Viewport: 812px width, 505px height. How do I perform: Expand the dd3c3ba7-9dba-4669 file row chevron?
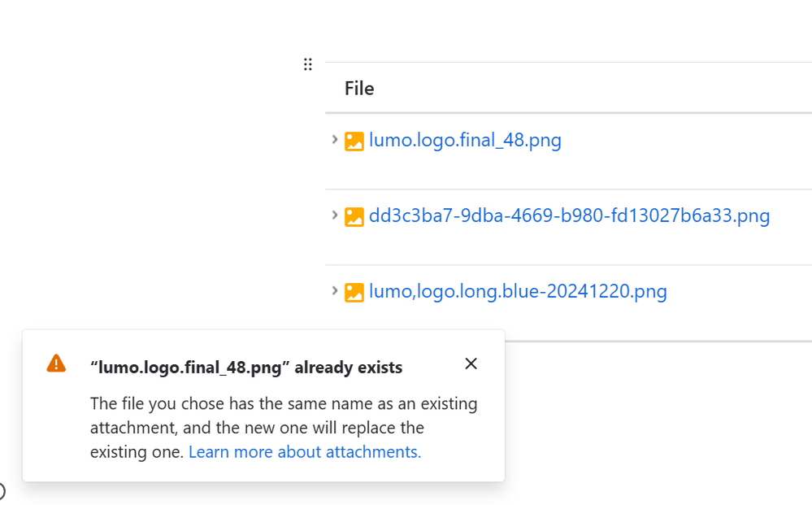click(x=335, y=215)
